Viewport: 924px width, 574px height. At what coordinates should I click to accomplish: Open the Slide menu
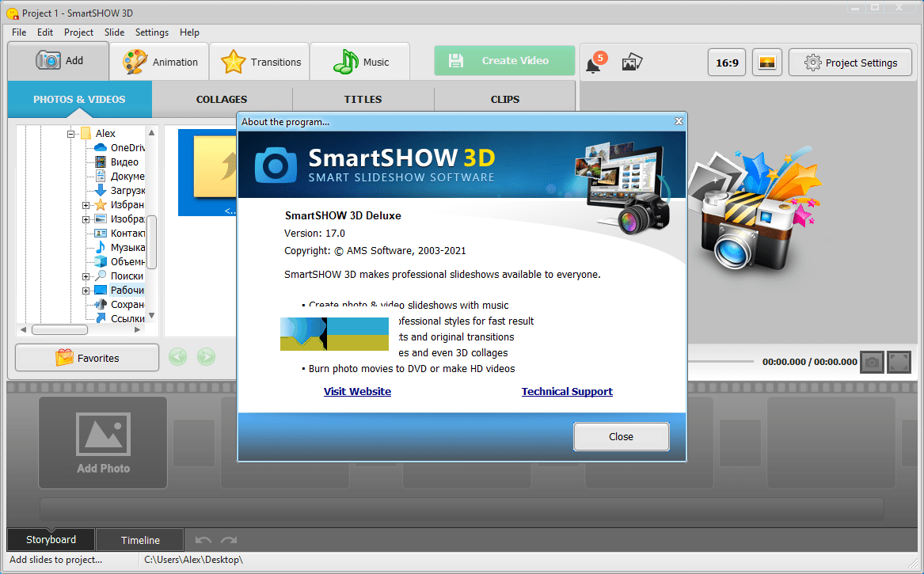pos(114,32)
